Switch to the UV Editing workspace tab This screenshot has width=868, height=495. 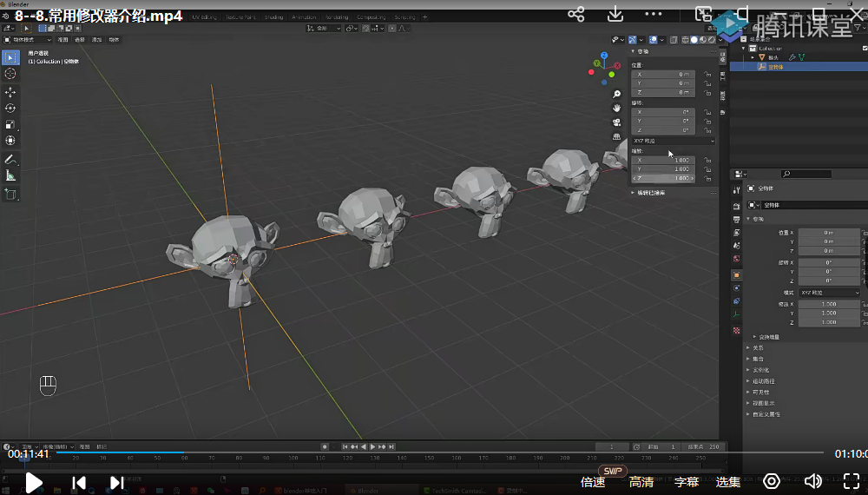click(x=204, y=17)
